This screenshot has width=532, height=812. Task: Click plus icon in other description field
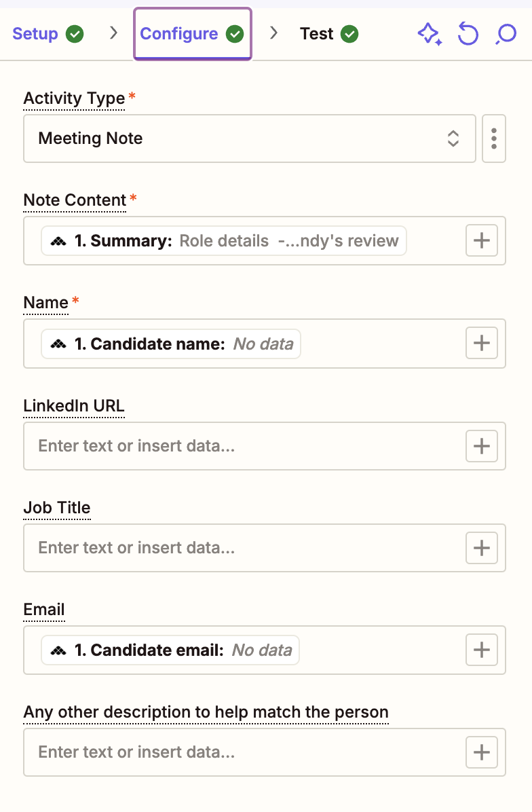point(481,752)
